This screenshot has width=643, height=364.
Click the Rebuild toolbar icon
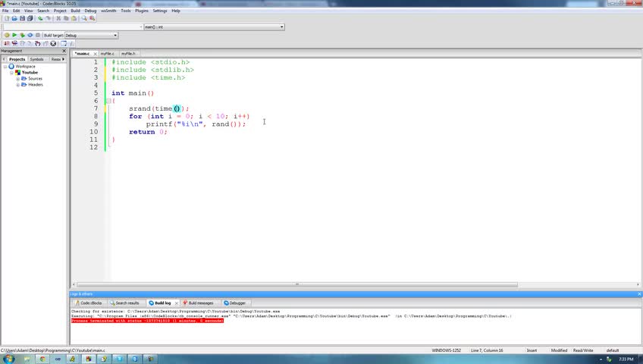click(30, 35)
